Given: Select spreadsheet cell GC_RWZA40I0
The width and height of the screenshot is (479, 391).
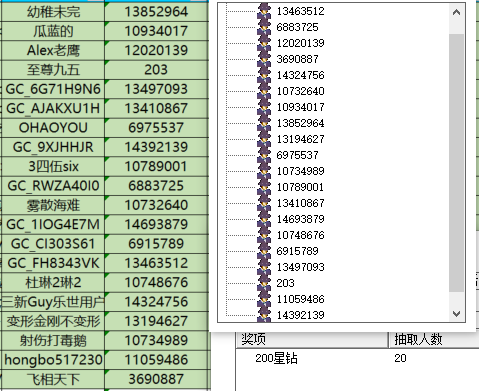Looking at the screenshot, I should pyautogui.click(x=53, y=186).
